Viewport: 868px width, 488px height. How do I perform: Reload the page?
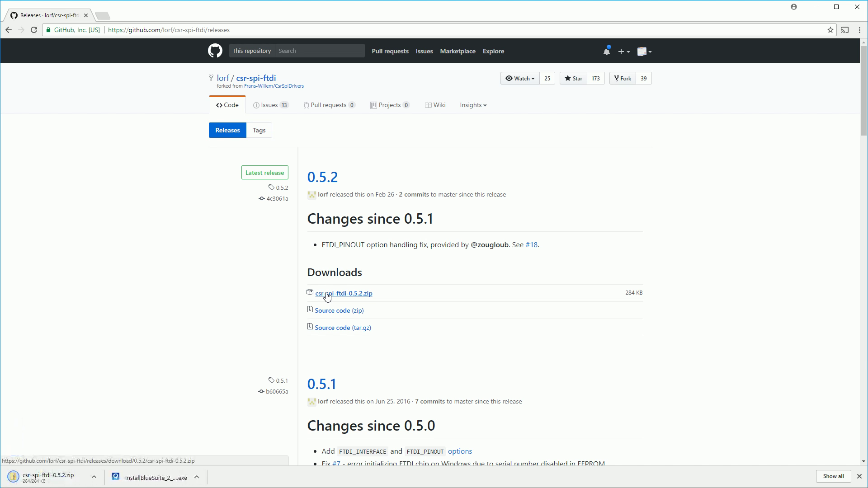tap(34, 30)
